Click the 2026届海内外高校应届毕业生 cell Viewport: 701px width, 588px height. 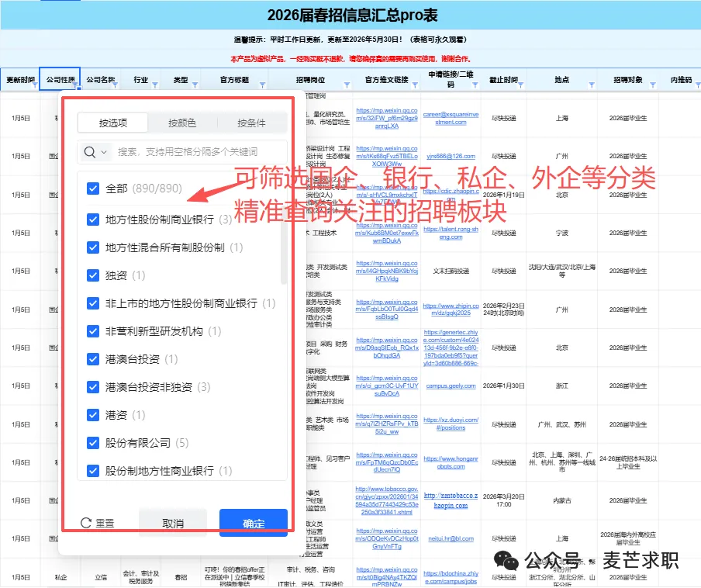[x=627, y=538]
